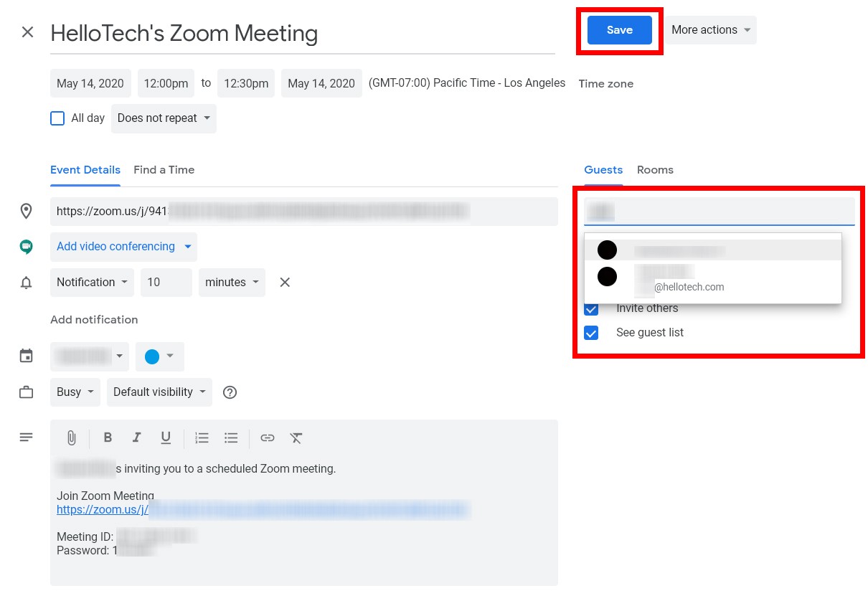Enable the All day checkbox
The width and height of the screenshot is (868, 596).
(57, 118)
